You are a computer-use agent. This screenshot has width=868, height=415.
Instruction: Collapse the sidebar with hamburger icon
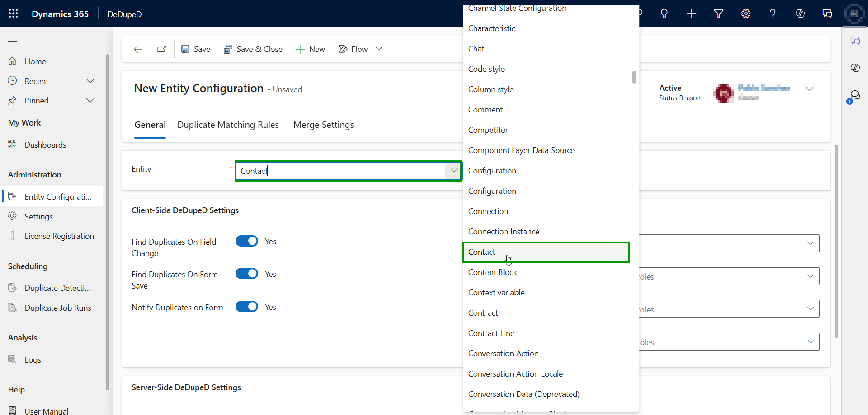[x=13, y=39]
